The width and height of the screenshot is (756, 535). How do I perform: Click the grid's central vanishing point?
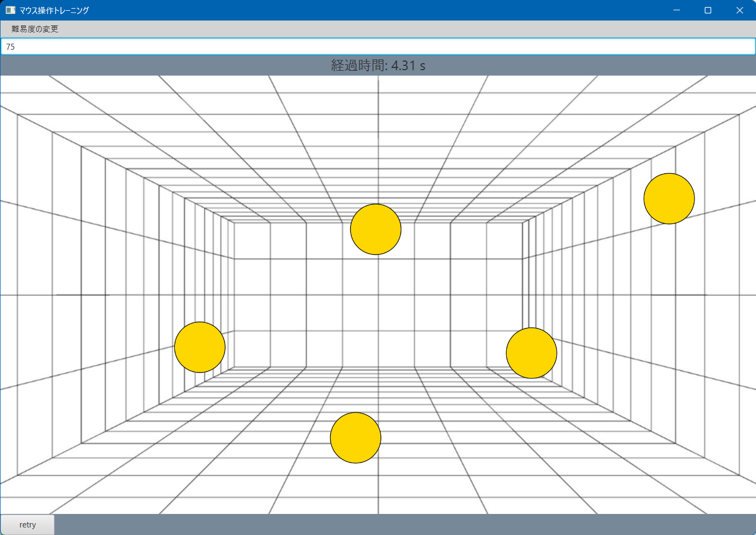click(x=378, y=295)
